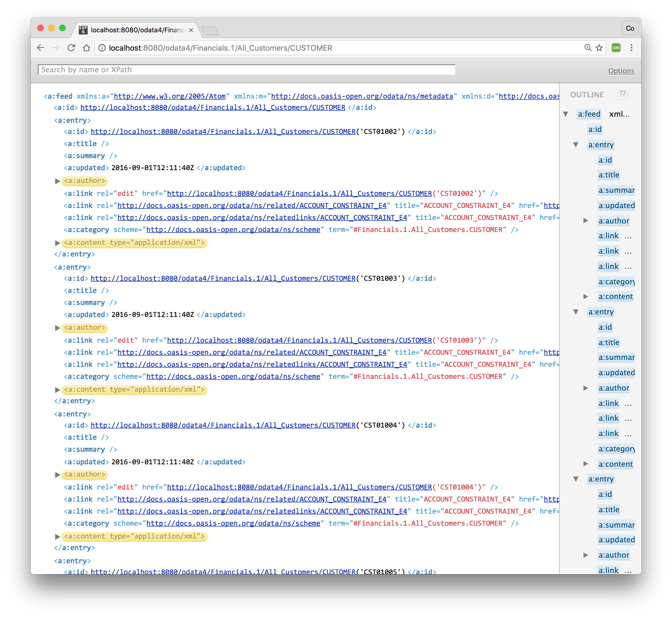Reload the current page
This screenshot has height=618, width=672.
[x=71, y=48]
